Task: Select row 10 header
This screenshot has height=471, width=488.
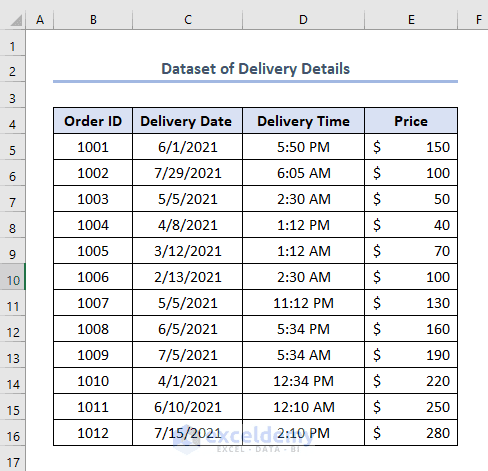Action: point(12,277)
